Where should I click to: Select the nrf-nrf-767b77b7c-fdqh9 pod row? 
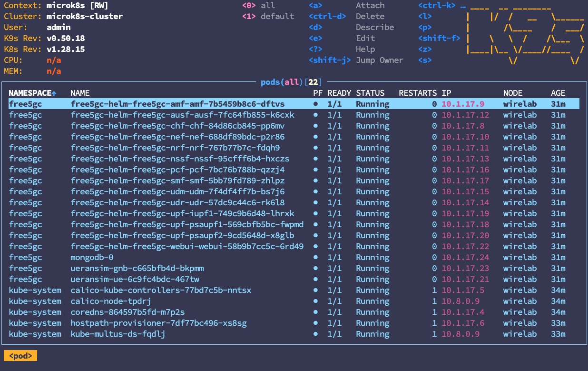pos(294,148)
